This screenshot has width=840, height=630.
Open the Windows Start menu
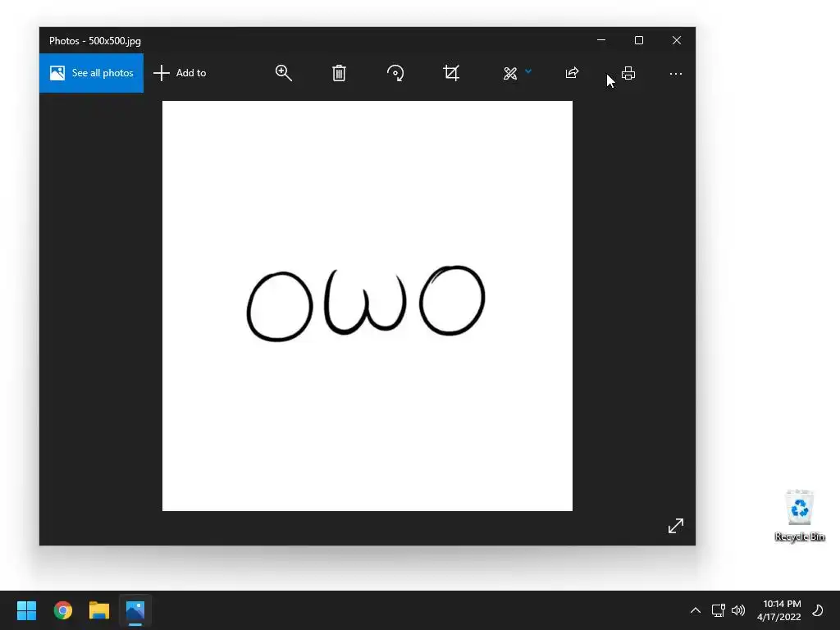click(26, 610)
